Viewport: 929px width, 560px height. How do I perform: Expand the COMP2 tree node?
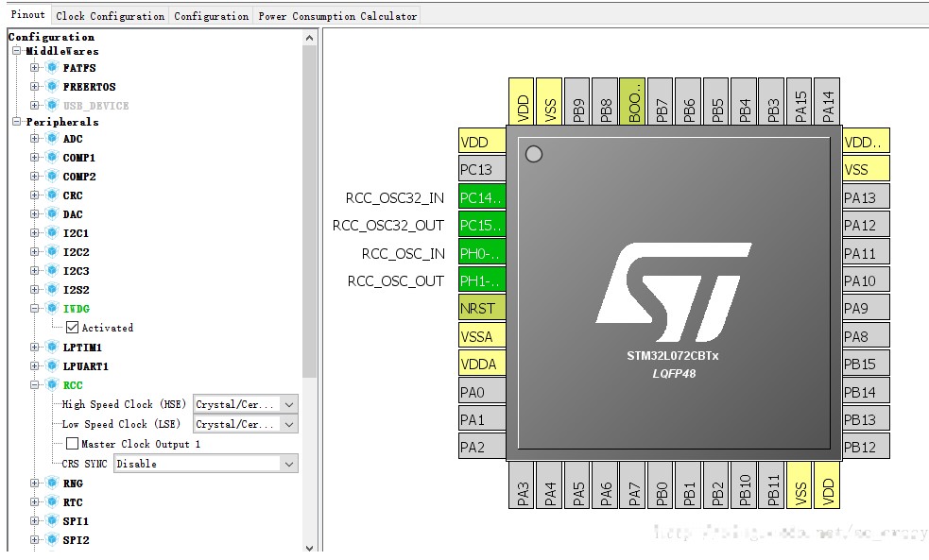tap(34, 176)
